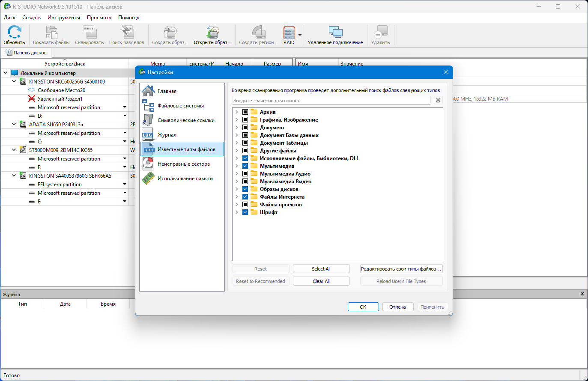Click the Обновить refresh toolbar icon

pyautogui.click(x=15, y=33)
